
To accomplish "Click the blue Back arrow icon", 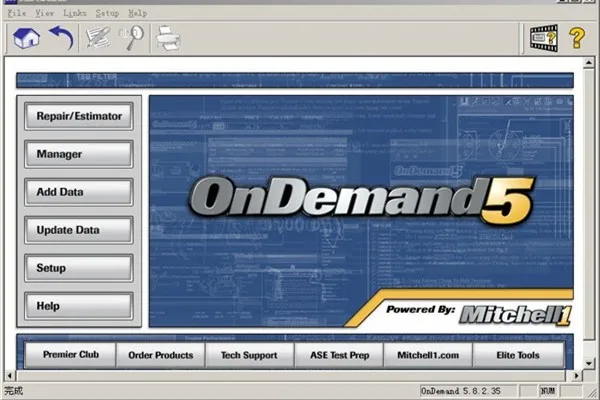I will [61, 38].
